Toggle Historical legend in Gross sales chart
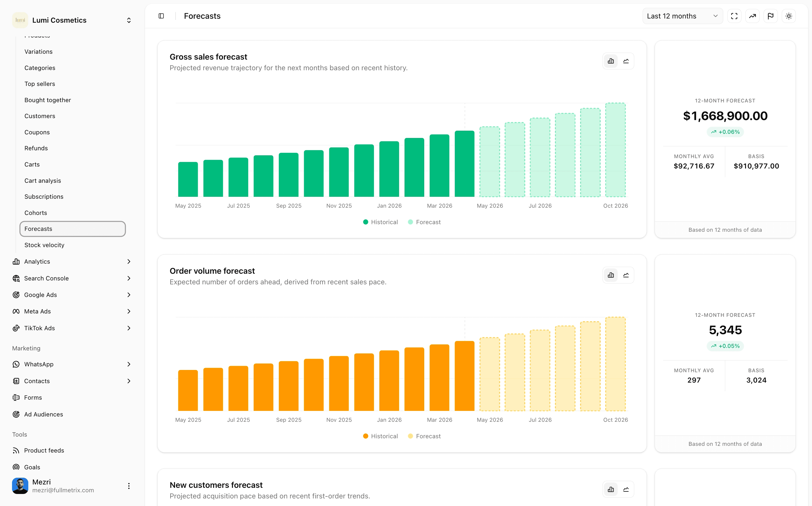This screenshot has height=506, width=812. pos(381,222)
